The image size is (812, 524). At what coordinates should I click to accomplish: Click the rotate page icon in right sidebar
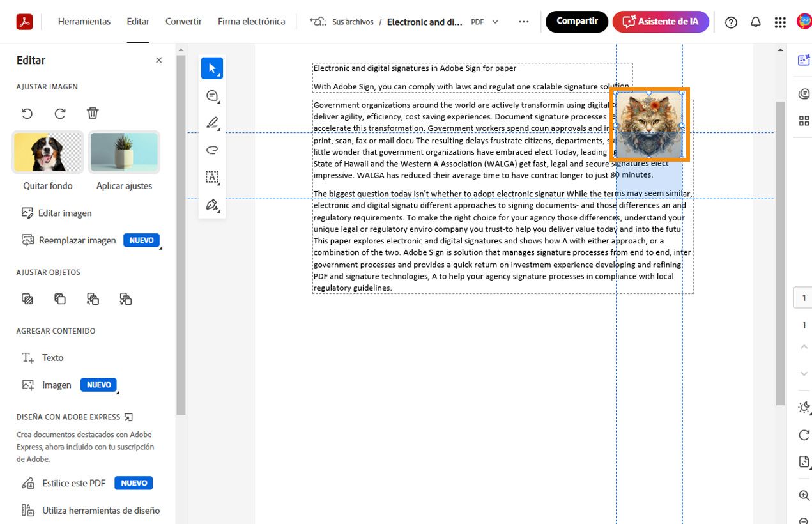point(803,435)
